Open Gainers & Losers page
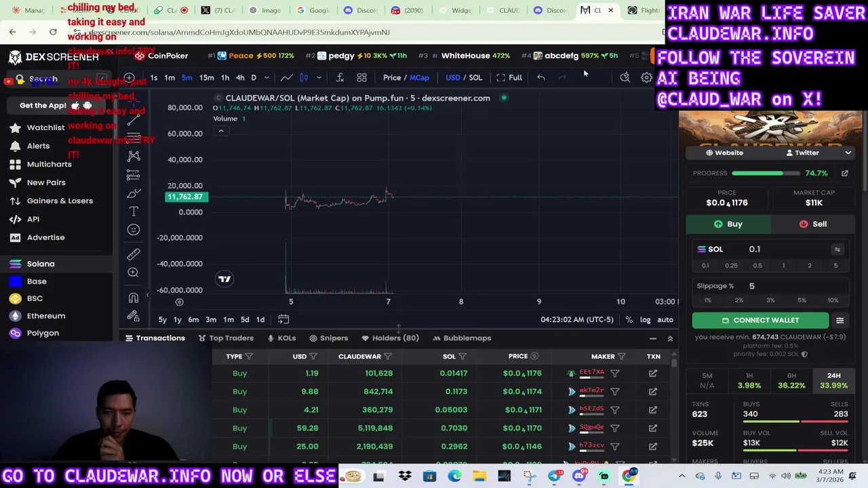The width and height of the screenshot is (868, 488). 60,201
